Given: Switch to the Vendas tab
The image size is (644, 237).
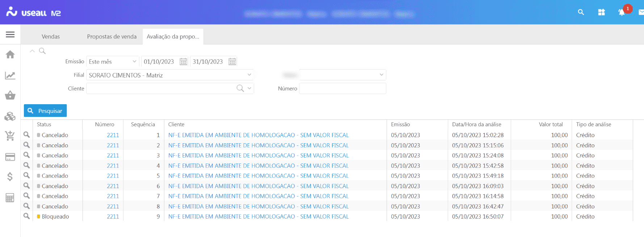Looking at the screenshot, I should [x=51, y=37].
